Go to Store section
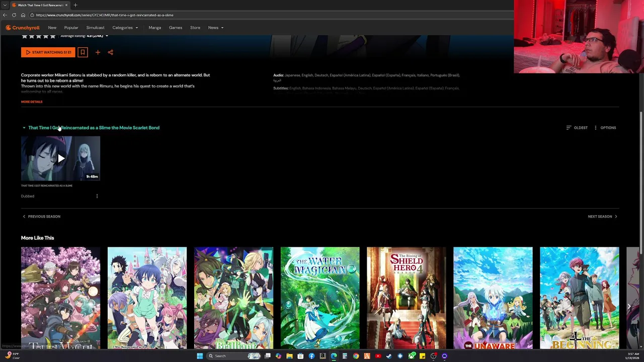 pos(195,28)
